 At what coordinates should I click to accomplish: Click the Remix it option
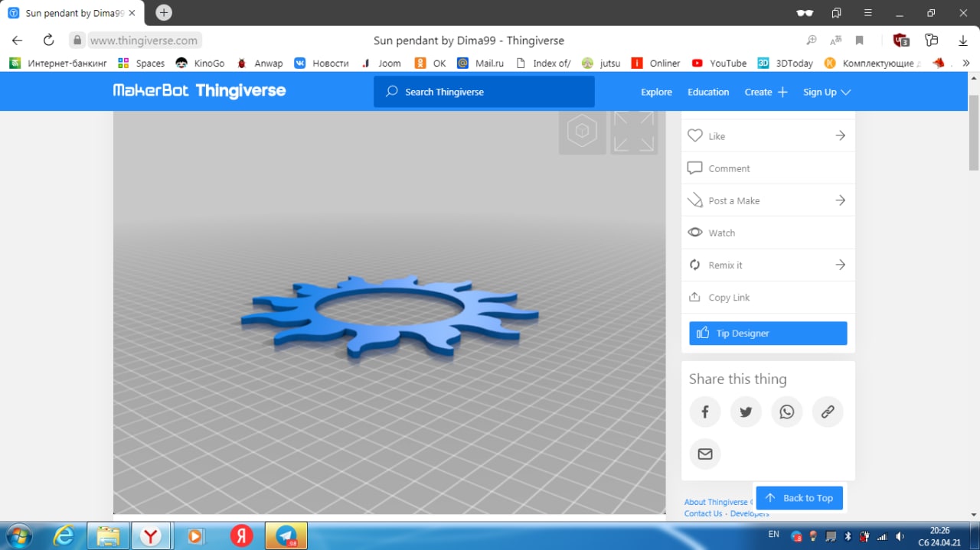click(x=768, y=265)
